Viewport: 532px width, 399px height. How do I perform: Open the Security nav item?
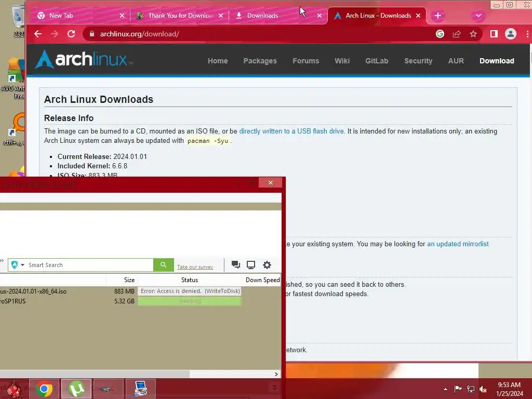pos(418,61)
